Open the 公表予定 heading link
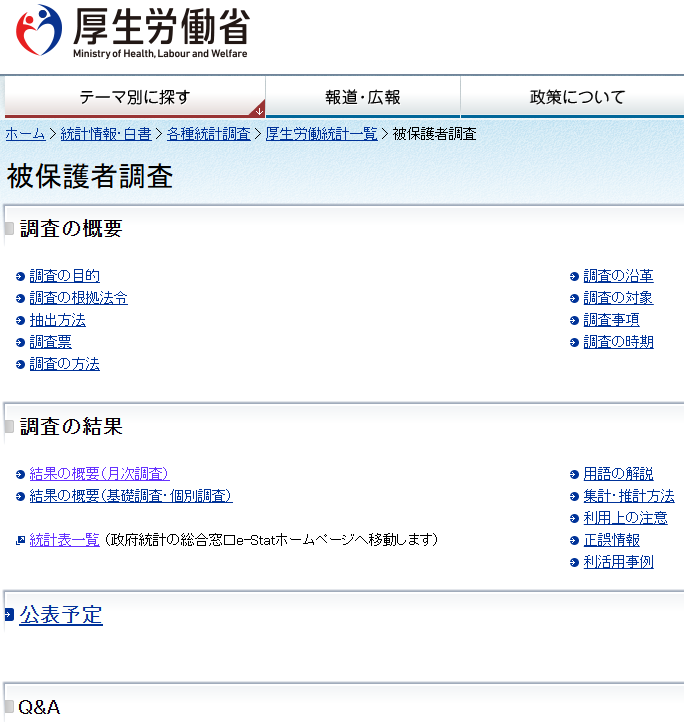Viewport: 684px width, 722px height. [x=61, y=615]
